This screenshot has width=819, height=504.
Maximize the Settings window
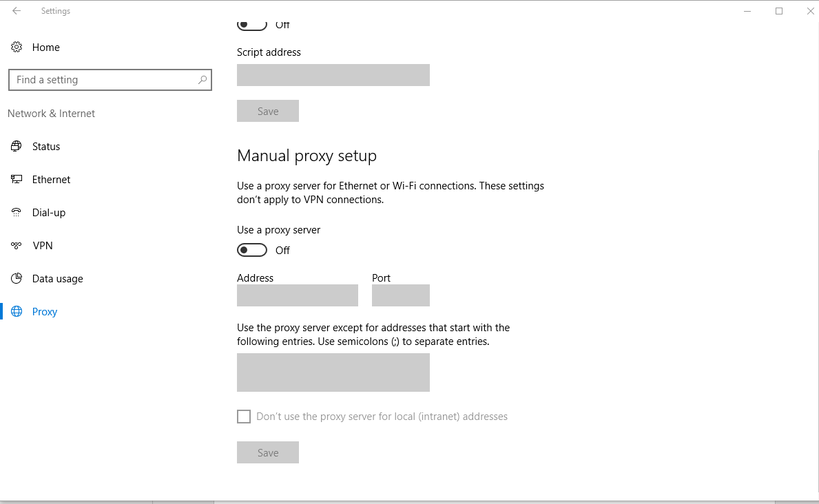779,11
